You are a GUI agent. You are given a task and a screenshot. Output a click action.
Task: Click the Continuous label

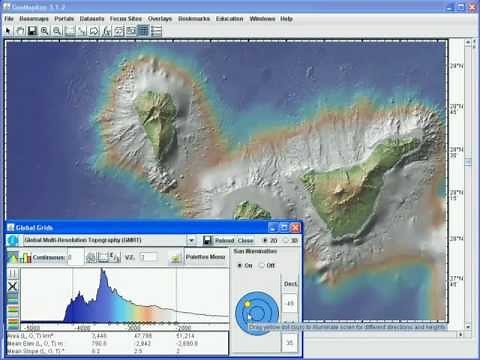tap(49, 257)
